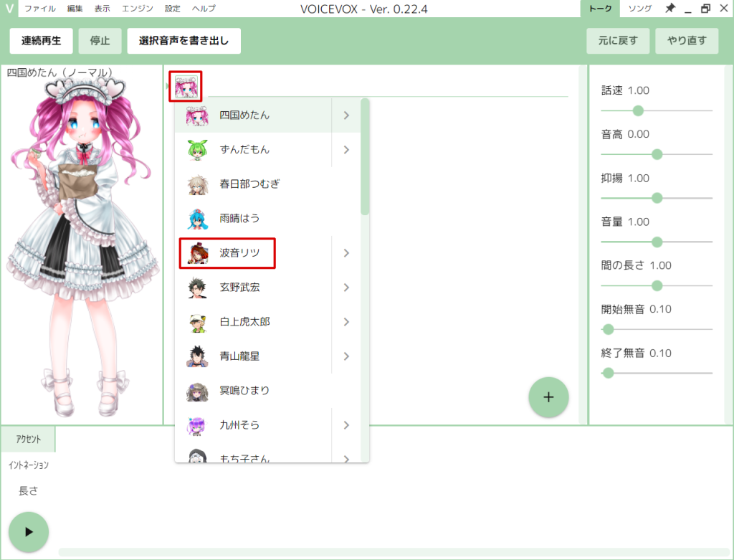This screenshot has width=734, height=560.
Task: Click 選択音声を書き出し button
Action: (x=183, y=41)
